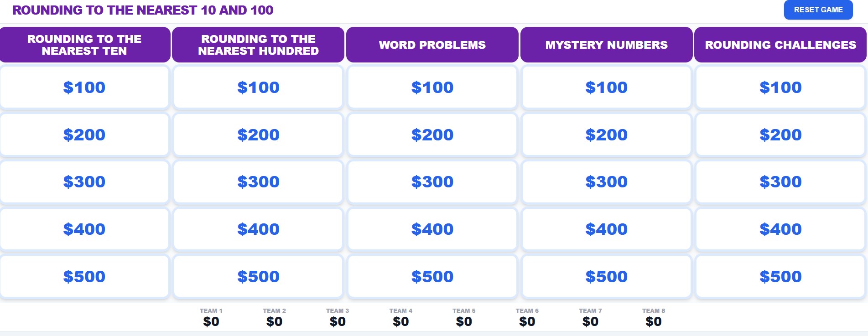This screenshot has height=336, width=868.
Task: Select the $100 Word Problems tile
Action: tap(432, 87)
